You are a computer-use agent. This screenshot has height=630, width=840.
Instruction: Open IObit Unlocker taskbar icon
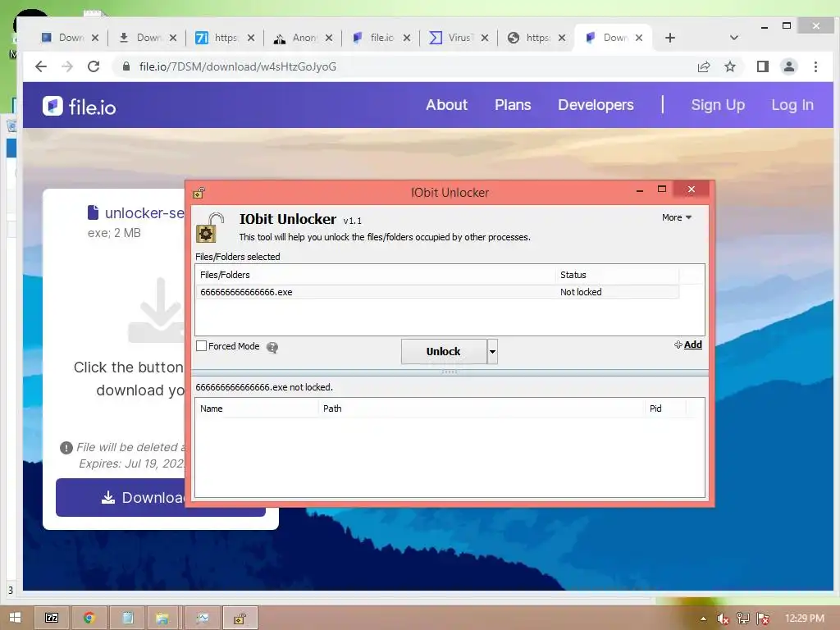[240, 618]
